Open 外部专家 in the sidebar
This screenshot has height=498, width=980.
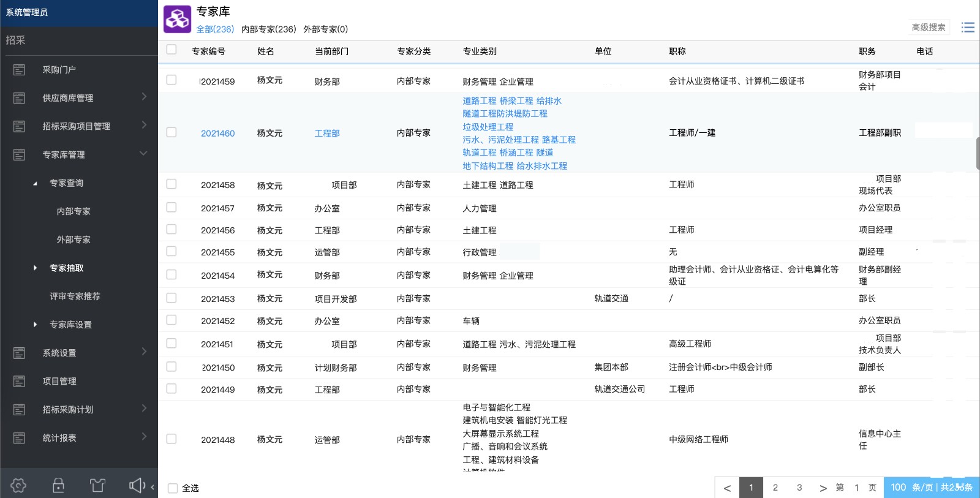(x=73, y=240)
